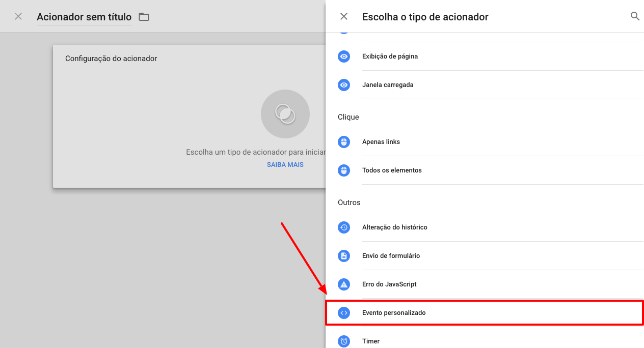Image resolution: width=644 pixels, height=348 pixels.
Task: Close the Escolha o tipo de acionador panel
Action: [x=344, y=17]
